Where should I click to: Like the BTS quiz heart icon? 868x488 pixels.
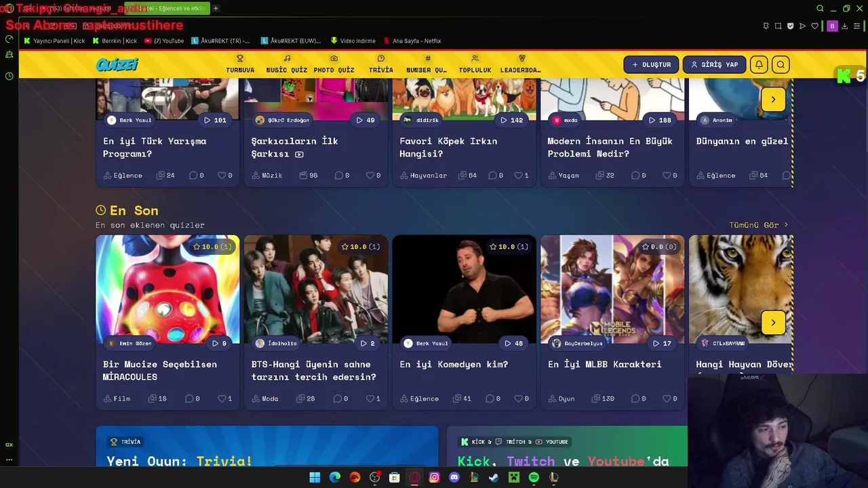(x=370, y=399)
